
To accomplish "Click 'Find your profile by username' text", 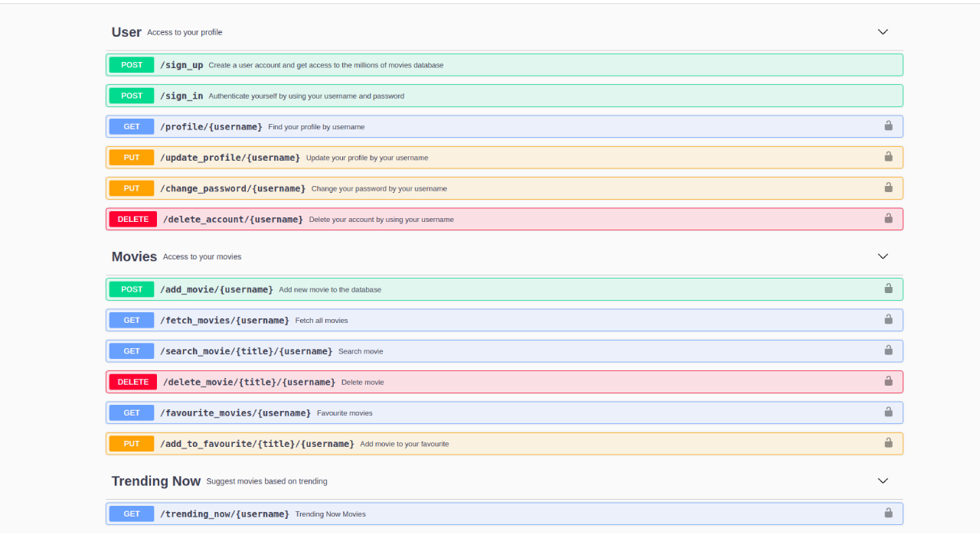I will coord(316,127).
